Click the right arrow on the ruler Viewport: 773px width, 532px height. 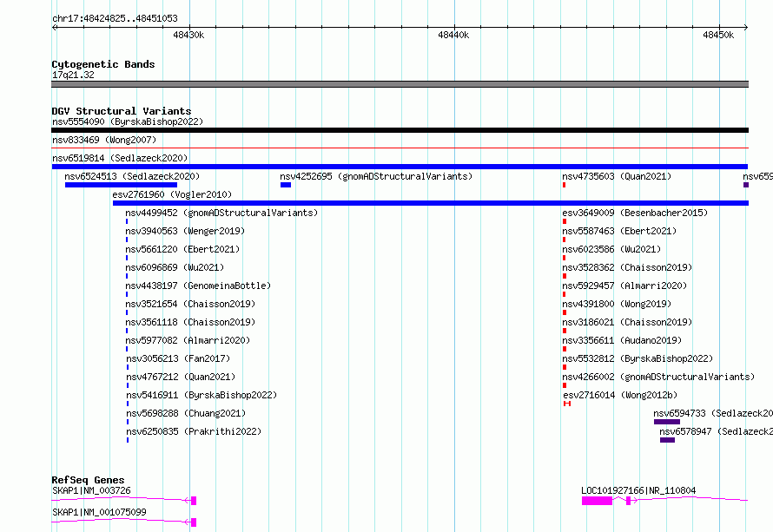coord(745,27)
